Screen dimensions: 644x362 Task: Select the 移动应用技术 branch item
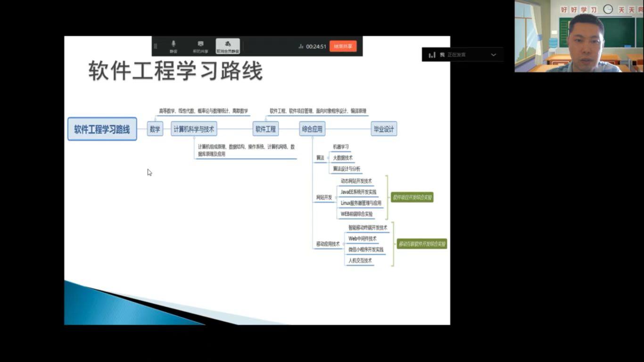click(328, 244)
